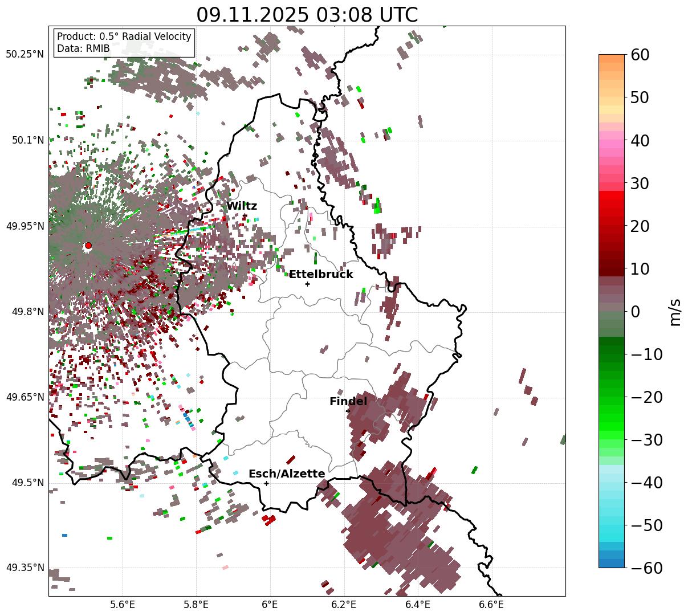Click the Wiltz city label
This screenshot has height=616, width=688.
coord(242,206)
